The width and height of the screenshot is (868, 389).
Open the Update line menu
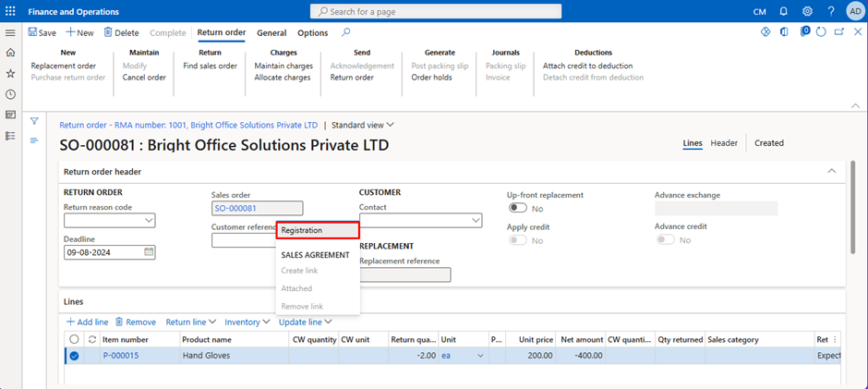(305, 322)
